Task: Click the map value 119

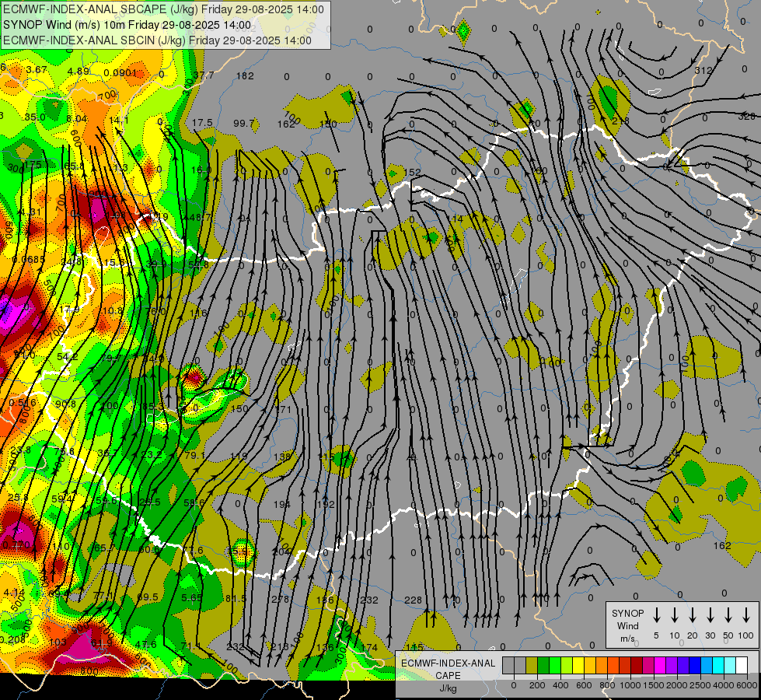Action: click(x=239, y=456)
